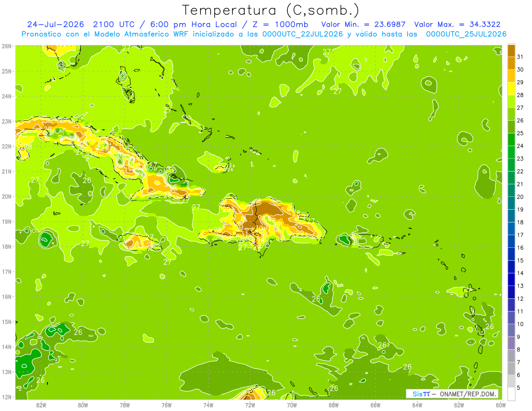Click the "Valor Max. = 34.3322" text
The image size is (532, 411).
(458, 24)
